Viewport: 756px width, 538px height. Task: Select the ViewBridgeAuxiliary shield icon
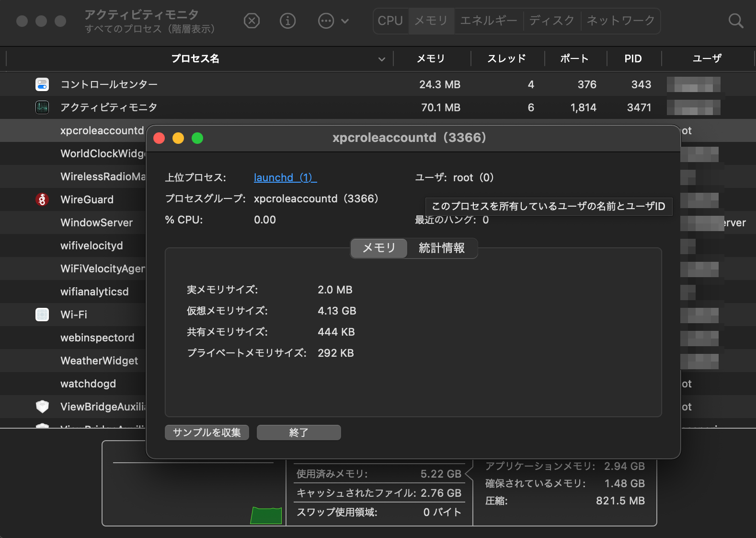tap(42, 407)
